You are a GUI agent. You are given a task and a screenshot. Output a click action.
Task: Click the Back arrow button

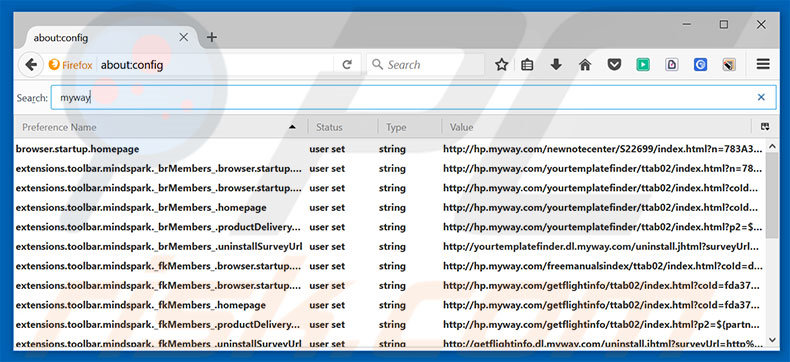click(31, 64)
